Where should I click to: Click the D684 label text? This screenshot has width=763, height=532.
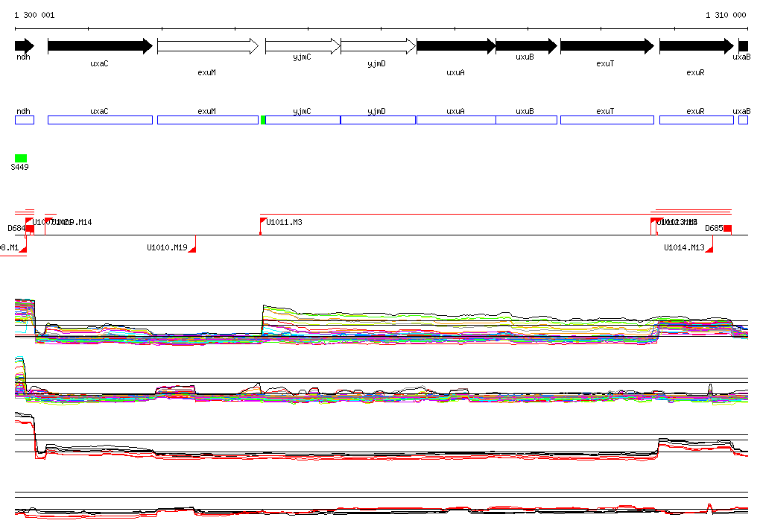point(16,228)
